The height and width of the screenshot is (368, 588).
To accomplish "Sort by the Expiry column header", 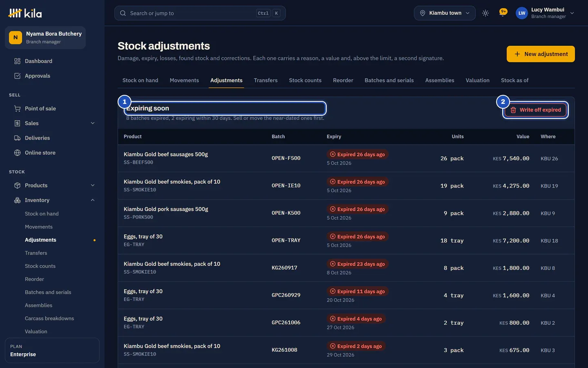I will click(x=334, y=137).
